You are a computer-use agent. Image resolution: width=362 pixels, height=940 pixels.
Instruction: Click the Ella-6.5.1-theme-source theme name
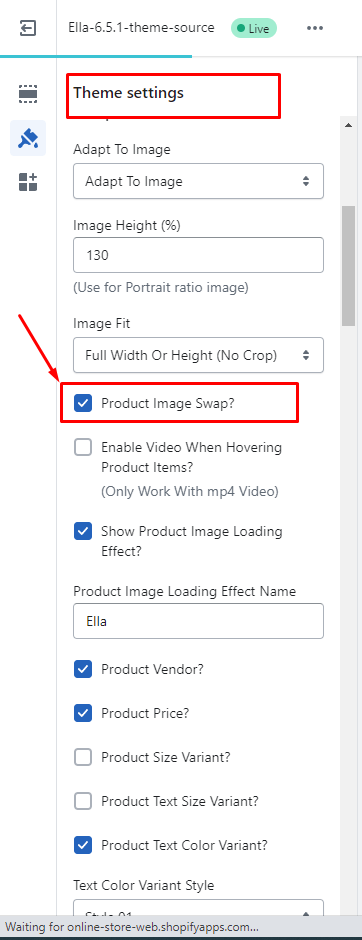pos(141,28)
